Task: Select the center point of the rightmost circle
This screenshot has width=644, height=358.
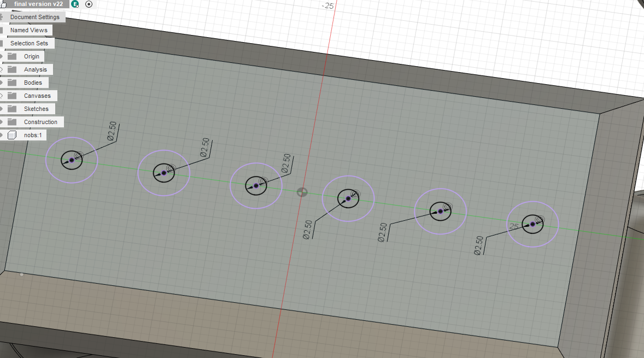Action: click(x=532, y=224)
